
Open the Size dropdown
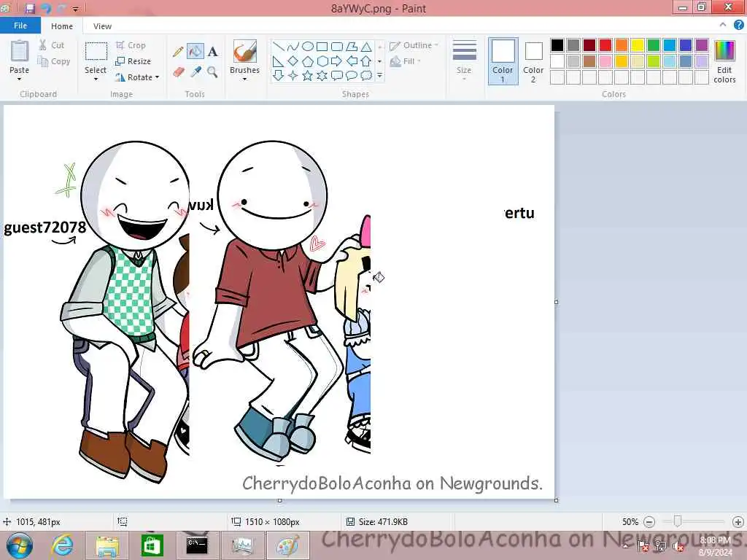coord(464,60)
